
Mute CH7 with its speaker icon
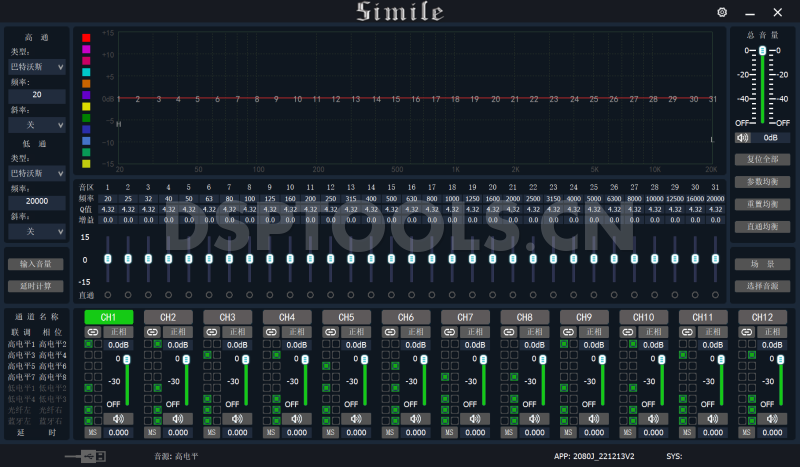(476, 419)
